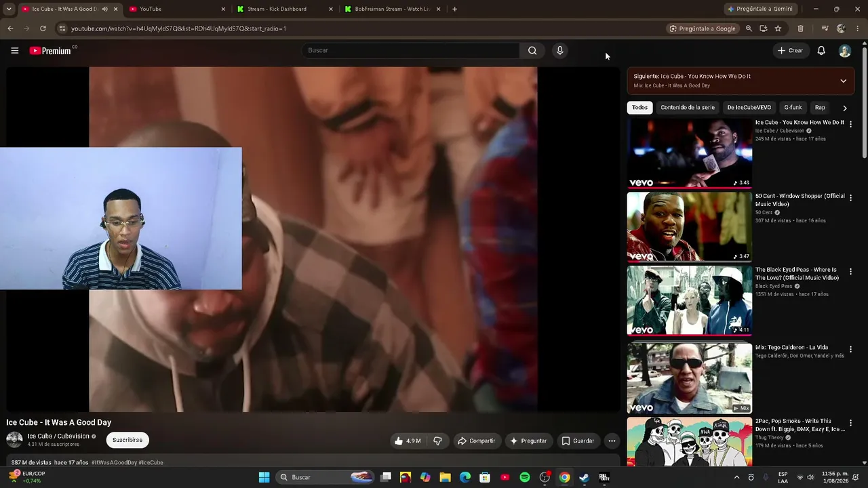Open Steam from the taskbar

point(584,477)
